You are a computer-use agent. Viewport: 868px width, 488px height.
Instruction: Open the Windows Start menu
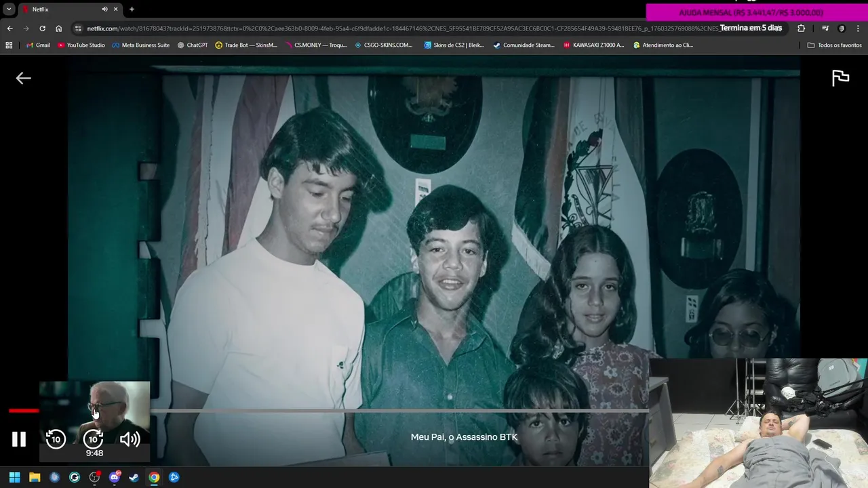(x=14, y=477)
